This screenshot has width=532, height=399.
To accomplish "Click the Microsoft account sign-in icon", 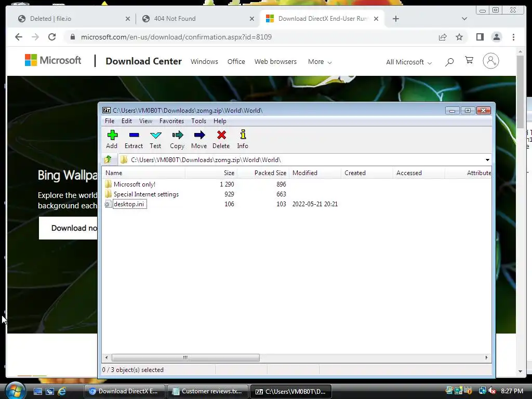I will (490, 61).
